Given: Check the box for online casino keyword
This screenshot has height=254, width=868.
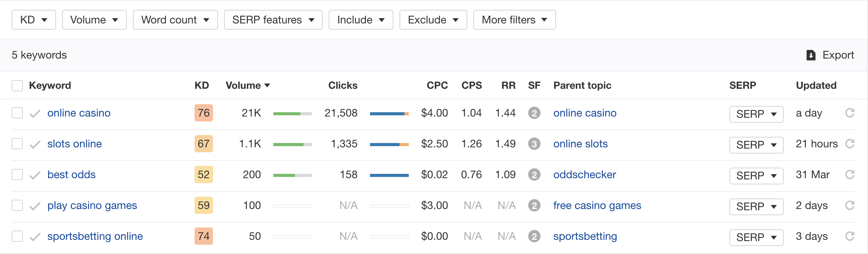Looking at the screenshot, I should coord(17,113).
